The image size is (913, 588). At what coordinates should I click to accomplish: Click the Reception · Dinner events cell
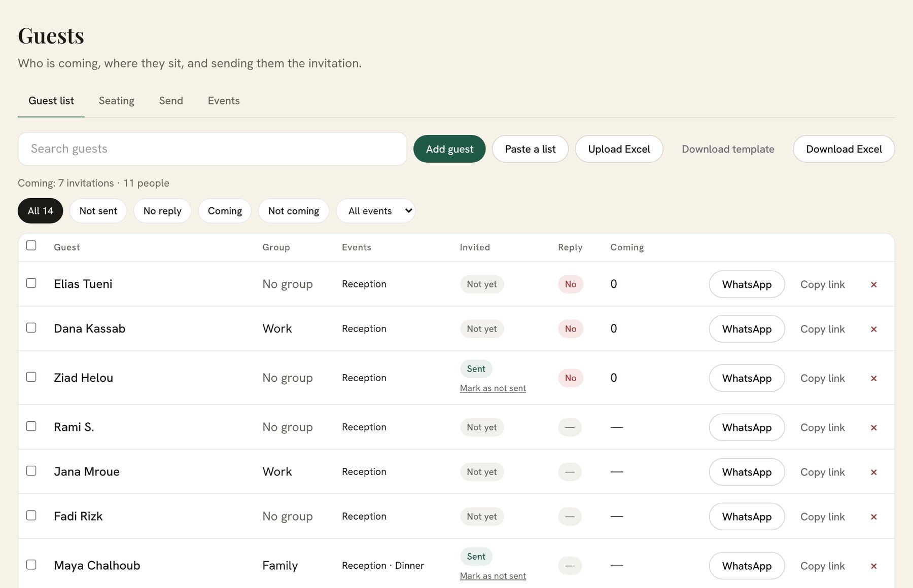click(383, 566)
